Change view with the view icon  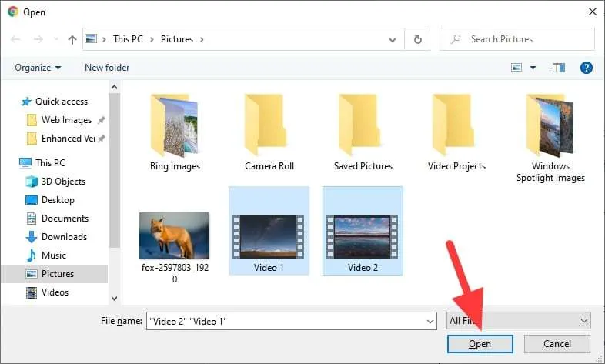click(x=516, y=68)
